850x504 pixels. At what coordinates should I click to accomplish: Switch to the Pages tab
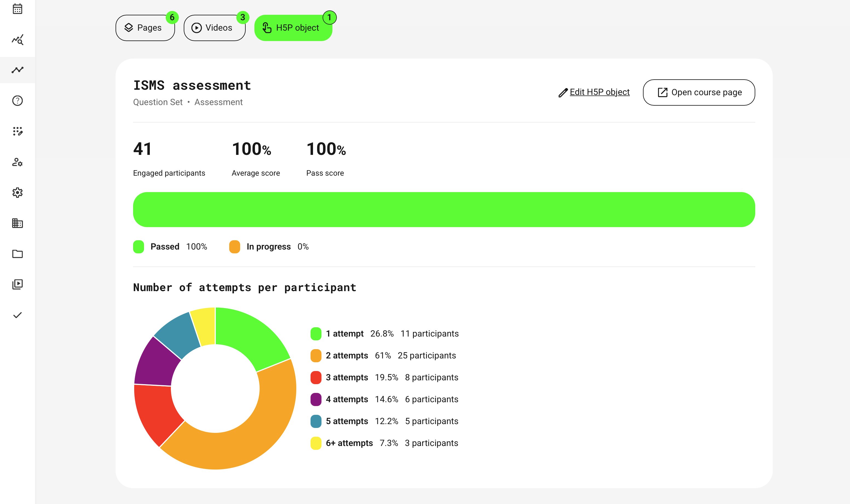tap(145, 28)
